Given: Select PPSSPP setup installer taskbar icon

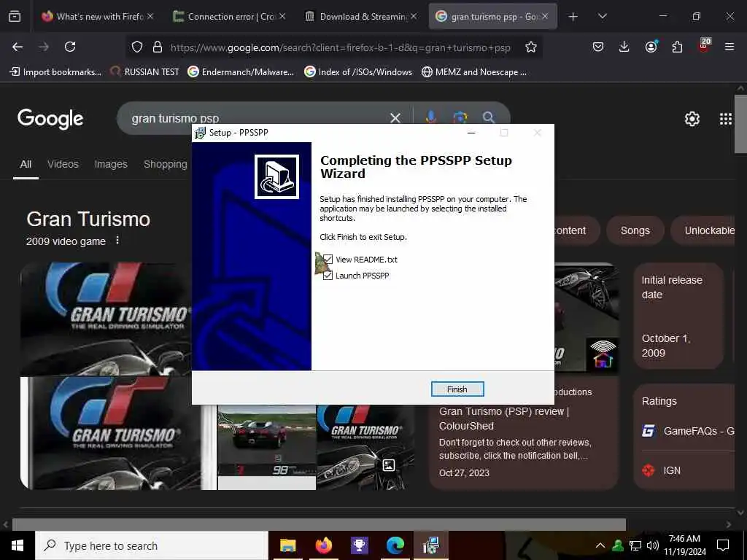Looking at the screenshot, I should [x=430, y=545].
